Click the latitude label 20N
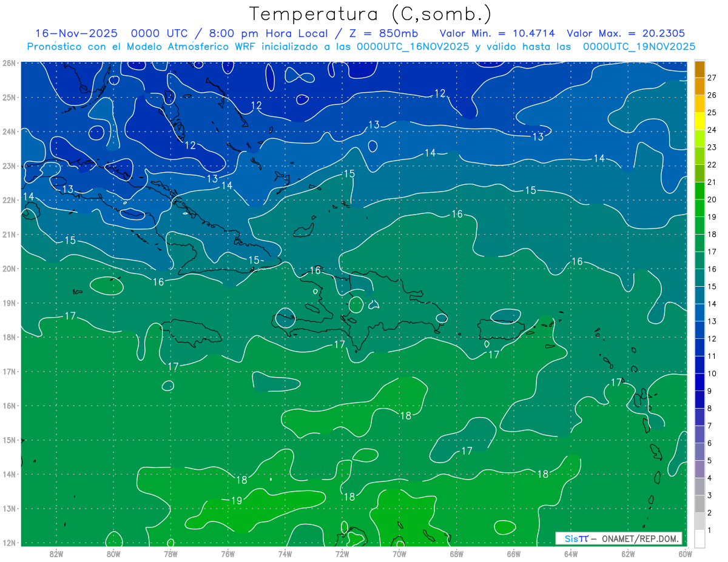Screen dimensions: 728x562 [9, 269]
